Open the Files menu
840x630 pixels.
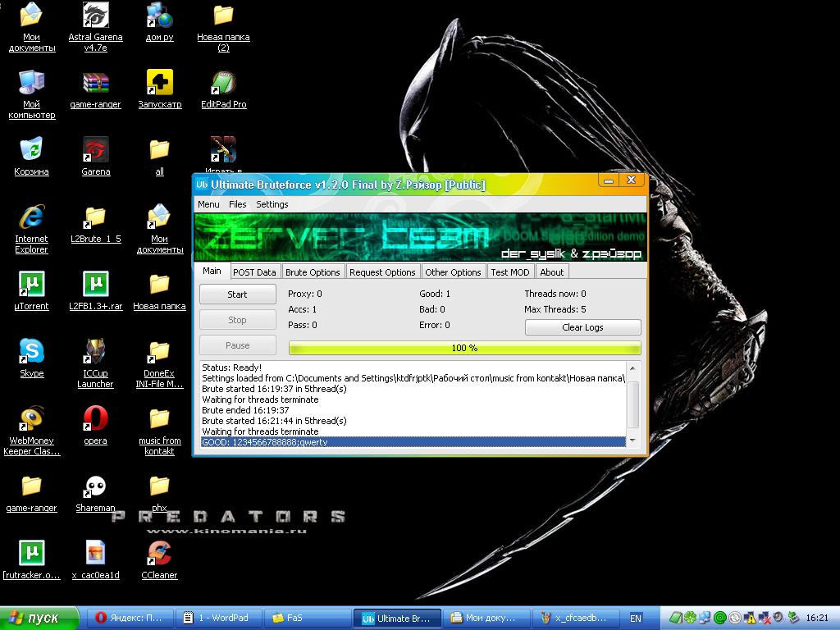click(237, 204)
